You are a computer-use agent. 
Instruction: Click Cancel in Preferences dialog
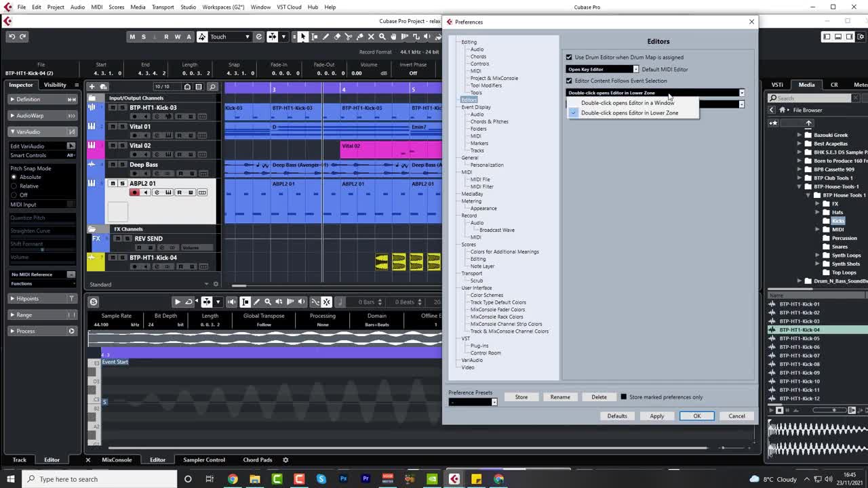pyautogui.click(x=736, y=416)
